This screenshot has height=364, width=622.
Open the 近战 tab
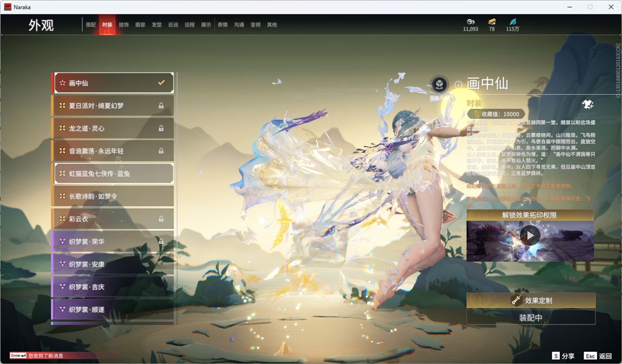pyautogui.click(x=173, y=25)
